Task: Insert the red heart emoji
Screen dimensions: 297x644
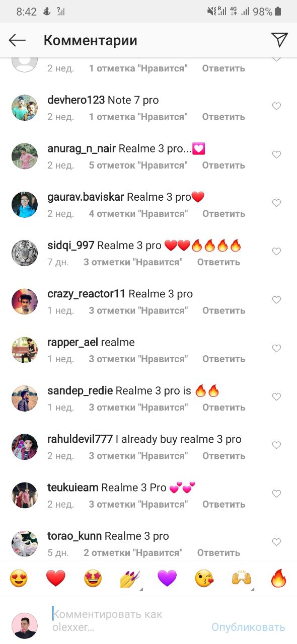Action: 56,579
